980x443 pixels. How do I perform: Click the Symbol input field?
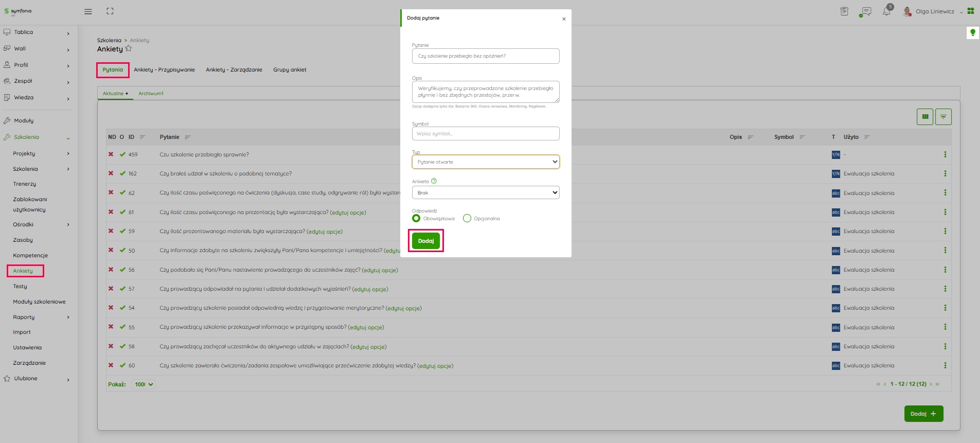pos(485,134)
